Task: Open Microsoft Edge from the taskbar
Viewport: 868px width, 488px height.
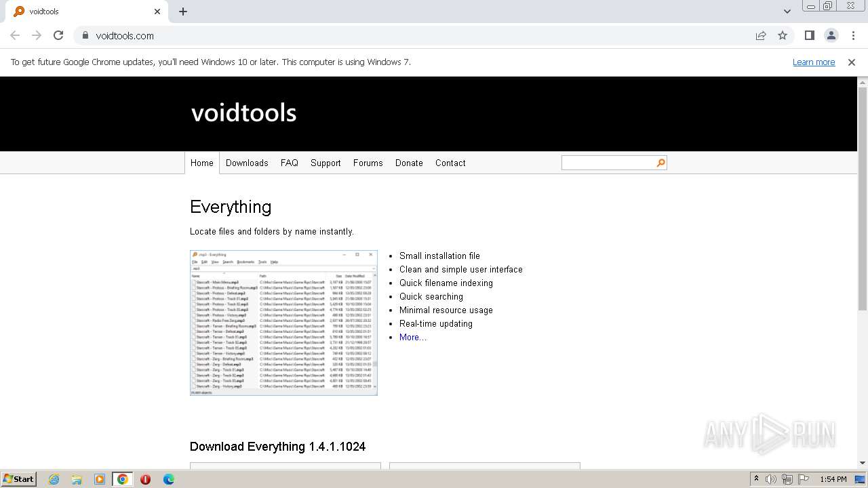Action: coord(168,479)
